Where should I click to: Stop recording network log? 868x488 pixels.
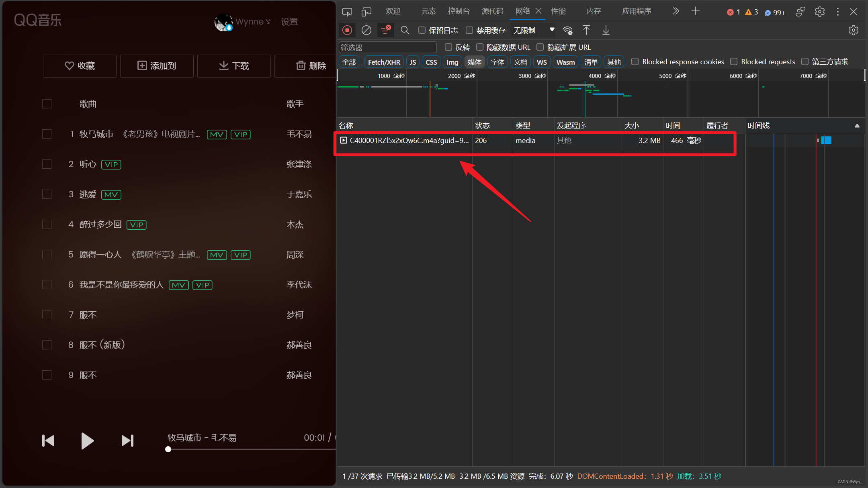pyautogui.click(x=347, y=30)
